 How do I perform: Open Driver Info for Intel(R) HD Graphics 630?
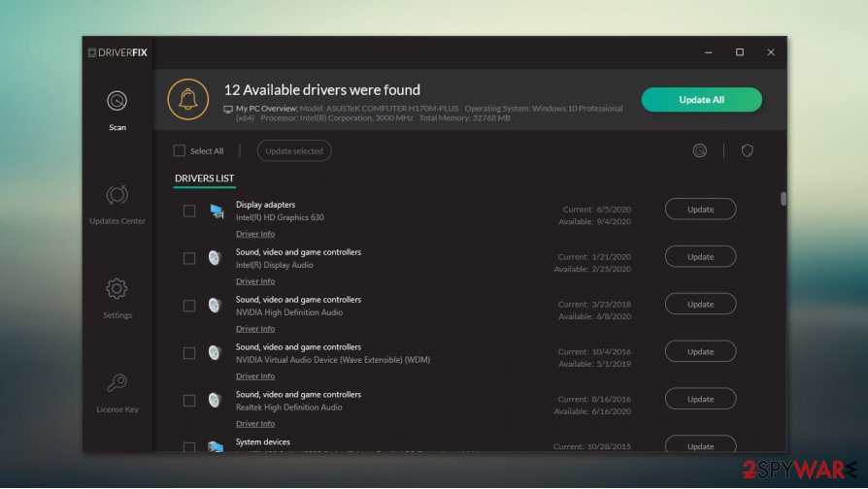(x=255, y=234)
